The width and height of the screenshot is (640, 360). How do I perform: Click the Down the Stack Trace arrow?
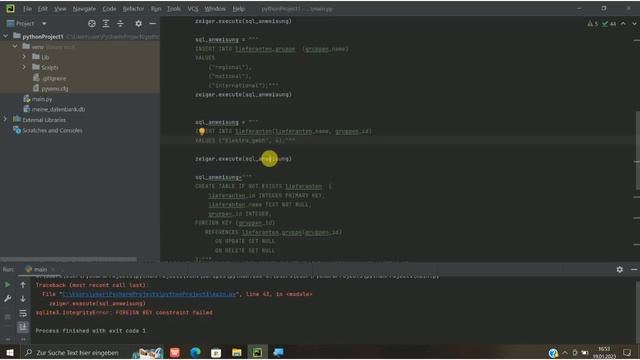(x=23, y=299)
